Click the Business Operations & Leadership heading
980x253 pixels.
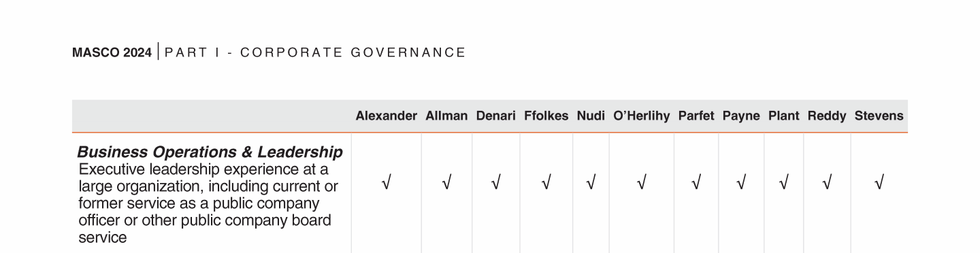tap(210, 152)
